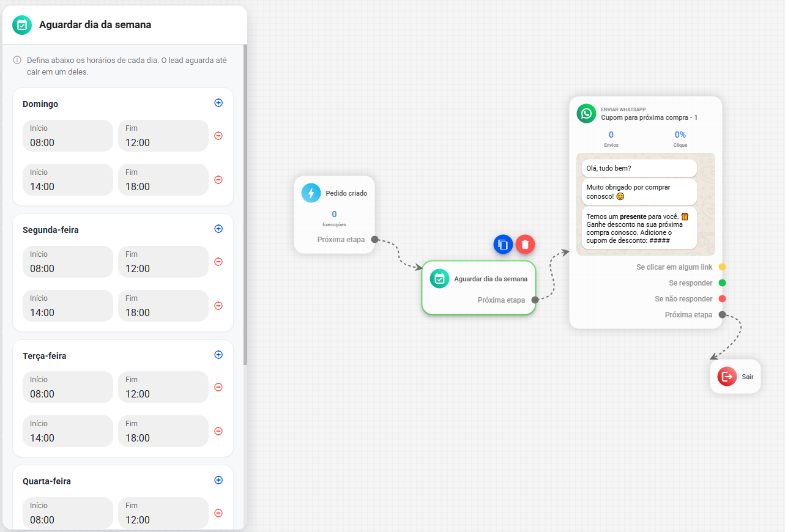Select the Aguardar dia da semana node
This screenshot has height=532, width=785.
click(478, 288)
